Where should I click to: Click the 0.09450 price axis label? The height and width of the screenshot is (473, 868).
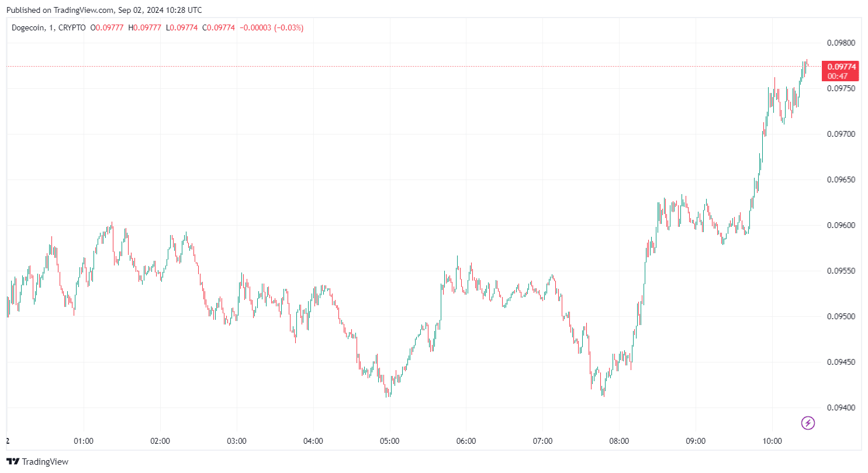(841, 362)
